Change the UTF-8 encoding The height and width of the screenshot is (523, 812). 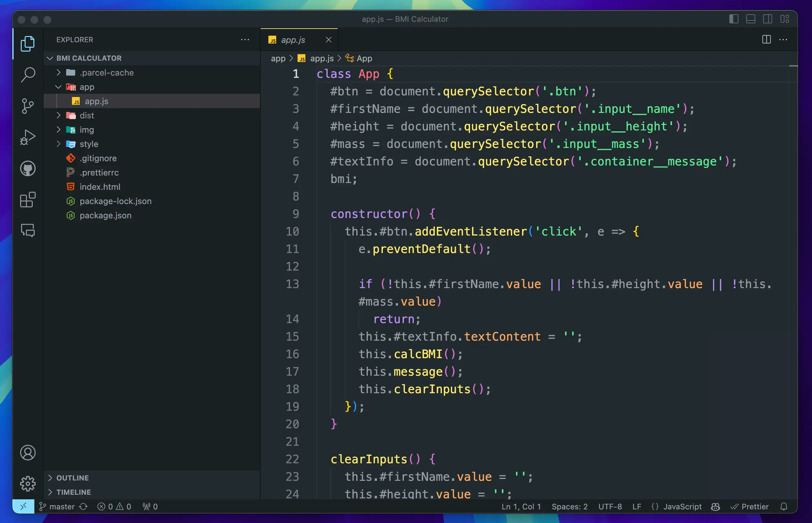point(610,506)
